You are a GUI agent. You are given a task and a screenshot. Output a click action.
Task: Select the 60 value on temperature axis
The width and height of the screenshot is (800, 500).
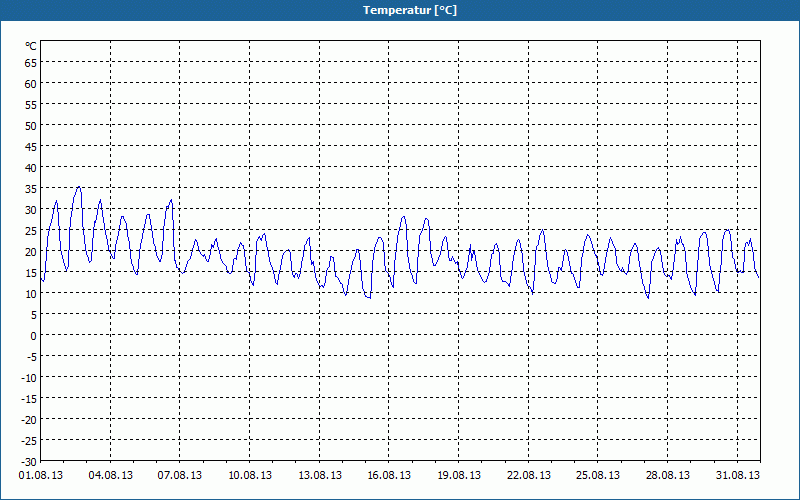coord(31,84)
